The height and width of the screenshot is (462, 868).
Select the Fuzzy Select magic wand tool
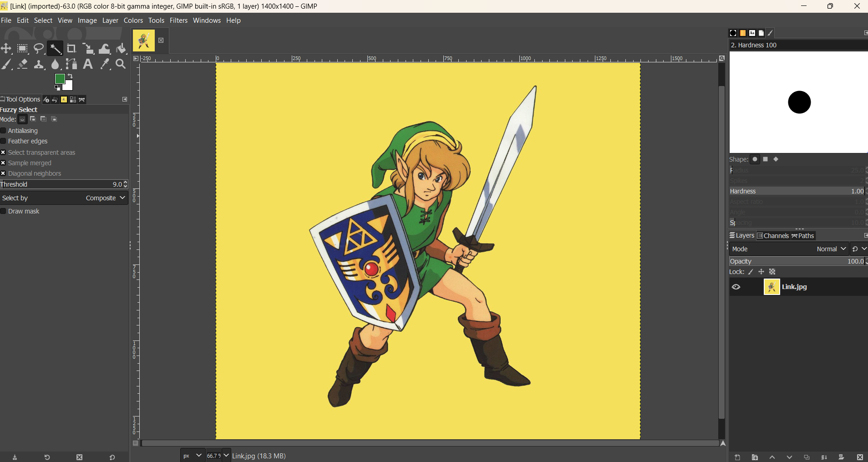pyautogui.click(x=56, y=49)
